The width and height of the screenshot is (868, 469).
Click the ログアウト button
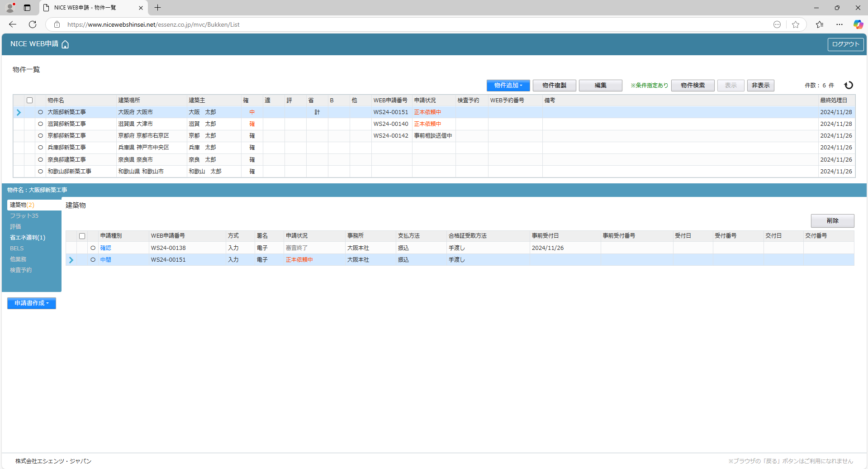click(x=845, y=44)
